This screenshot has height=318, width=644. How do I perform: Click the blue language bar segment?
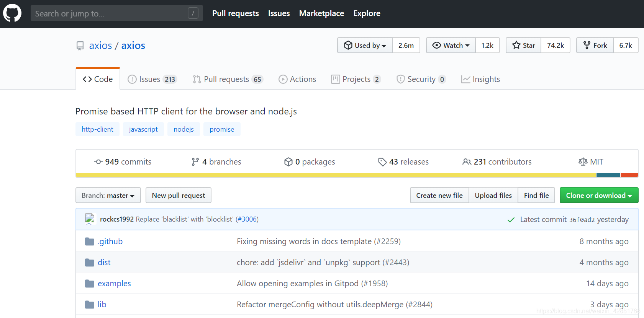608,175
